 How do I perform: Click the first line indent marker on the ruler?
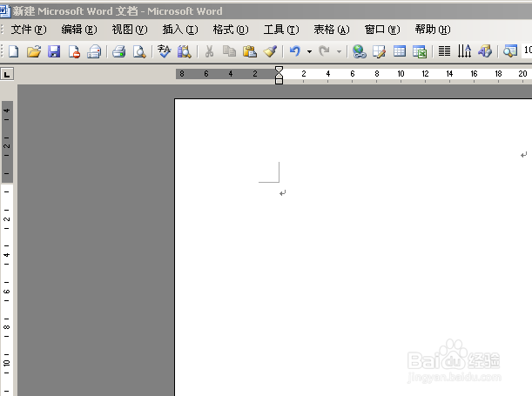click(279, 69)
